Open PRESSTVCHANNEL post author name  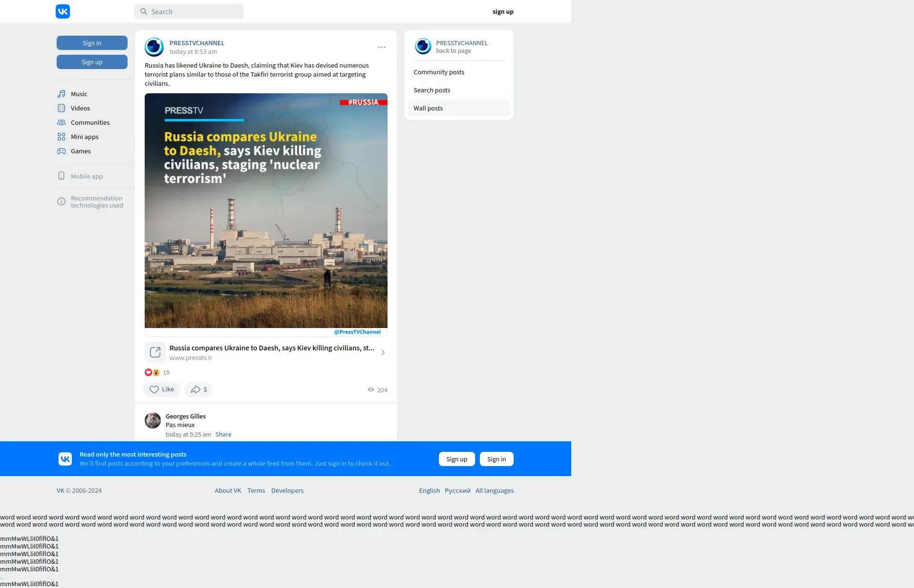(x=197, y=43)
